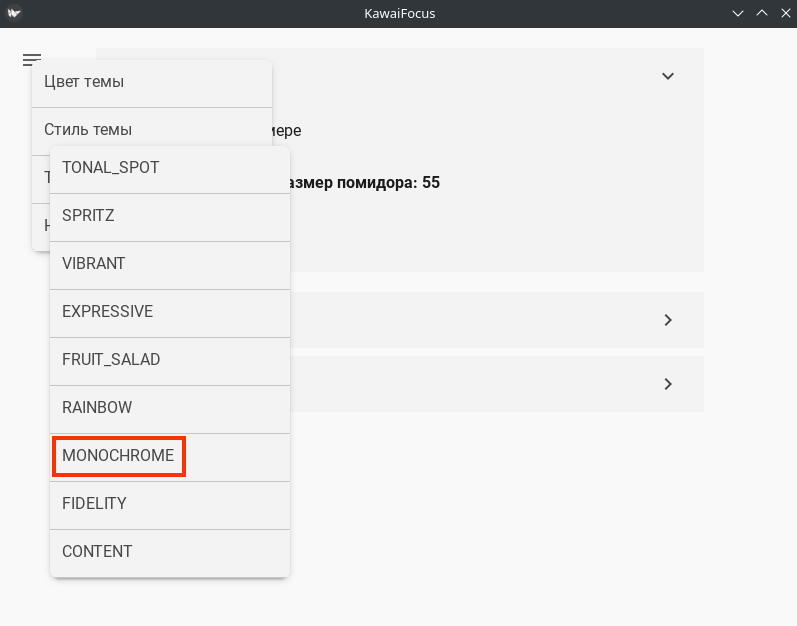
Task: Click the KawaiFocus app icon in title bar
Action: (x=13, y=13)
